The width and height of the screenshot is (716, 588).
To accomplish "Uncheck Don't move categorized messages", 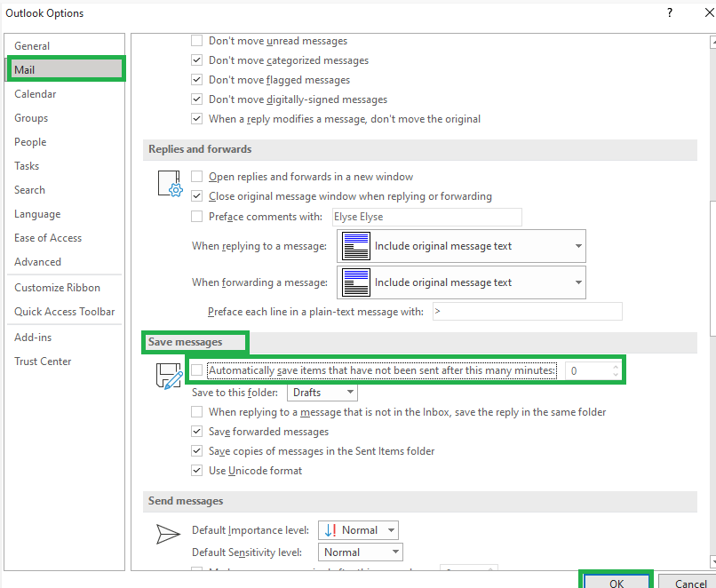I will 197,60.
